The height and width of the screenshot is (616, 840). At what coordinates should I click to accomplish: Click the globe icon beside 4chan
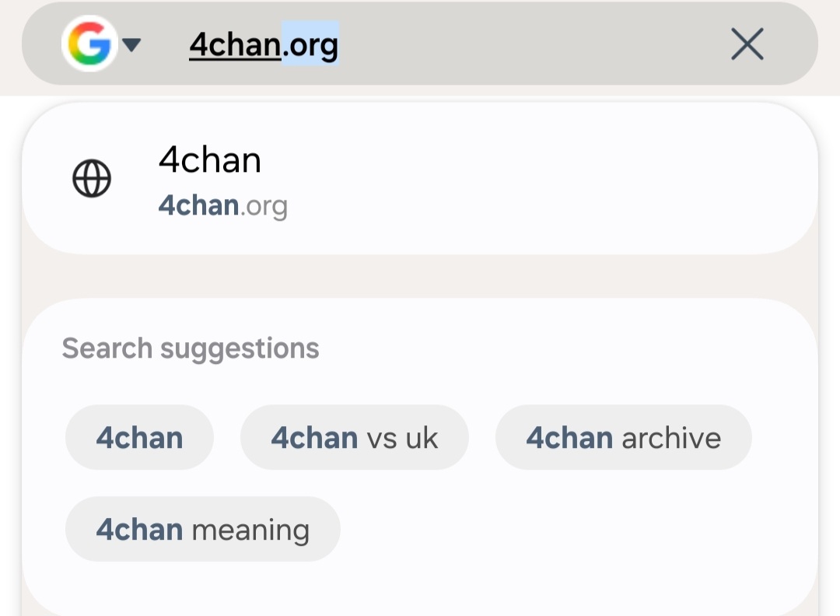click(x=92, y=179)
